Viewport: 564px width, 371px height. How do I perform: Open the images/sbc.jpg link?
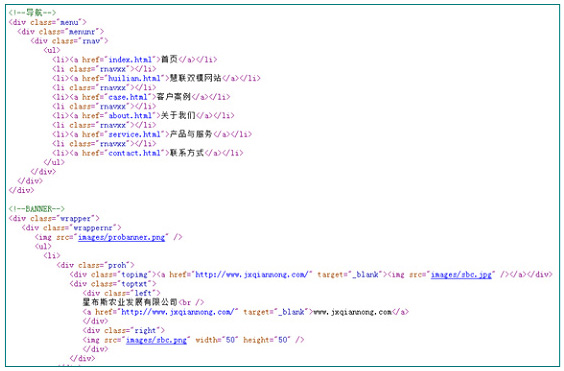(x=461, y=275)
